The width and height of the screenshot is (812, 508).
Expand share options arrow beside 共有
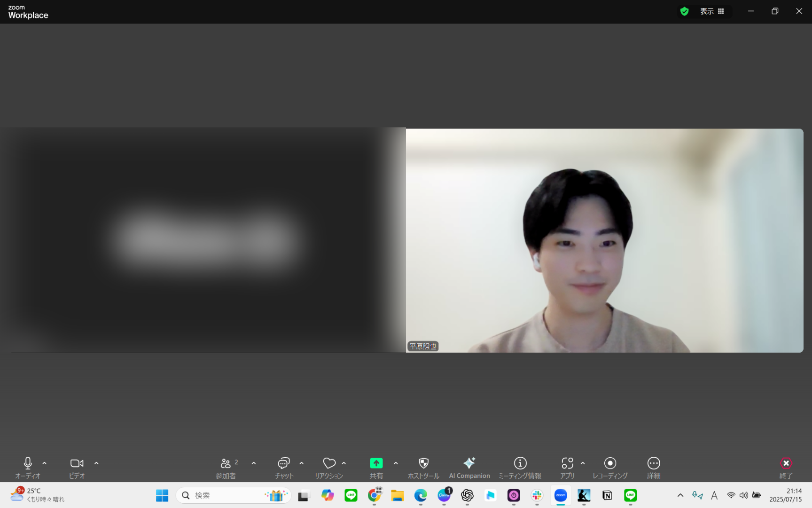pos(396,463)
